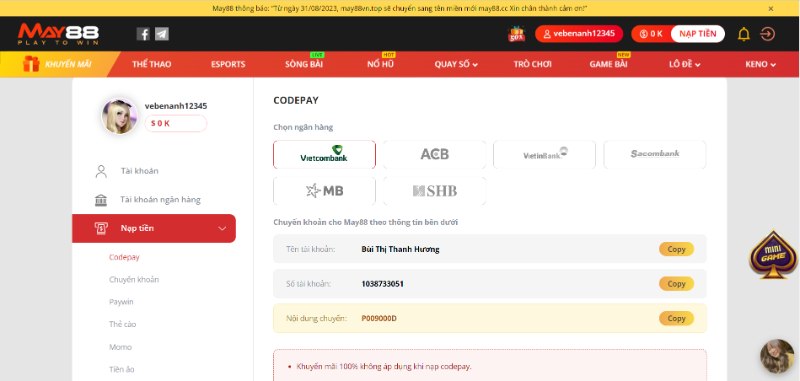Open the Trò Chơi menu
The width and height of the screenshot is (800, 381).
coord(533,64)
